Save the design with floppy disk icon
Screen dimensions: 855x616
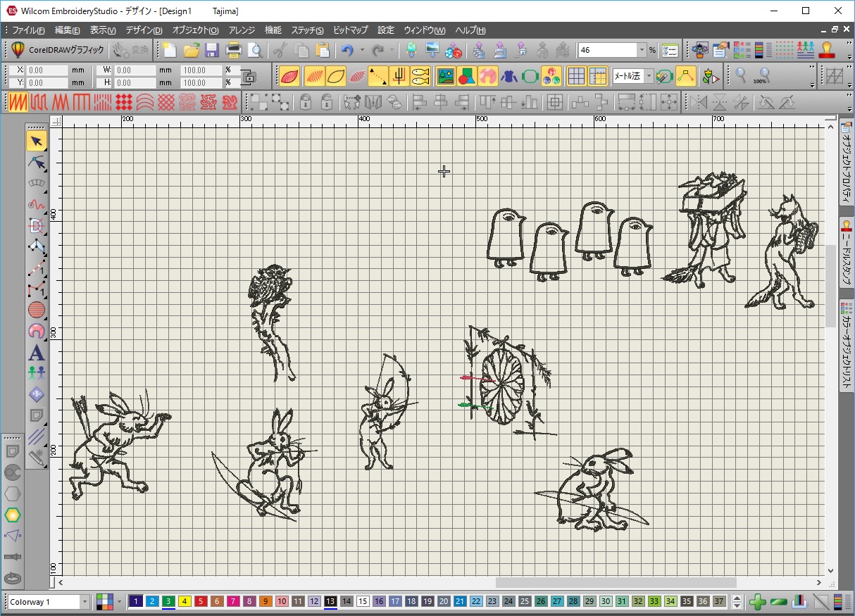click(x=212, y=50)
